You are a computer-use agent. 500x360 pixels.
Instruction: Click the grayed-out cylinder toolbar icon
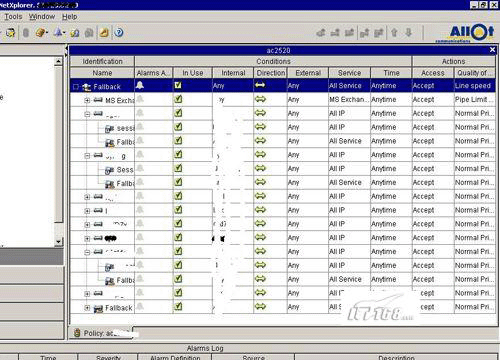(x=26, y=33)
